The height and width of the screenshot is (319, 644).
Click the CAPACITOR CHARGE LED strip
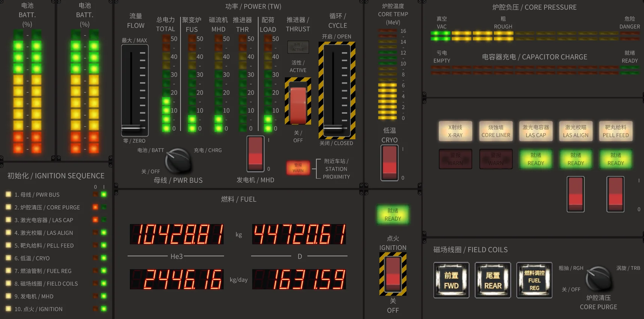[535, 70]
